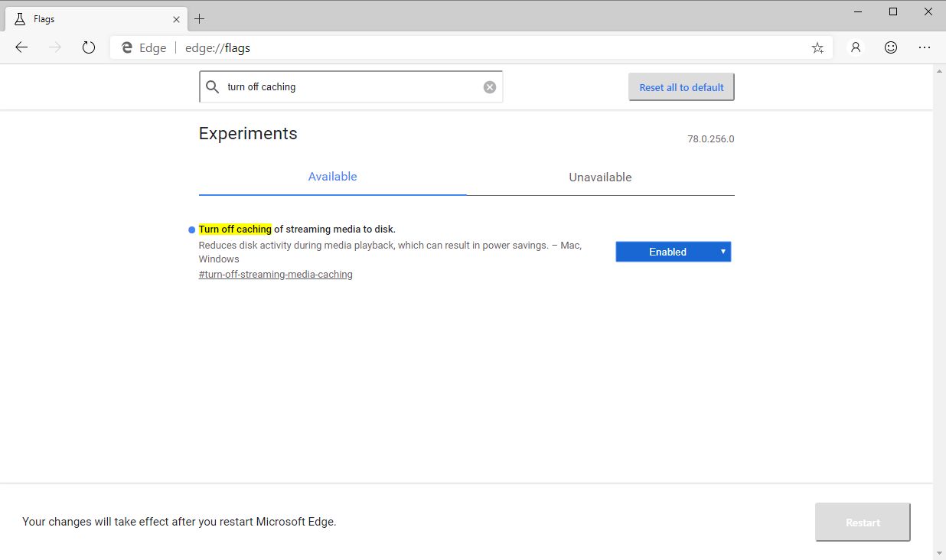
Task: Go back to the previous page
Action: (21, 47)
